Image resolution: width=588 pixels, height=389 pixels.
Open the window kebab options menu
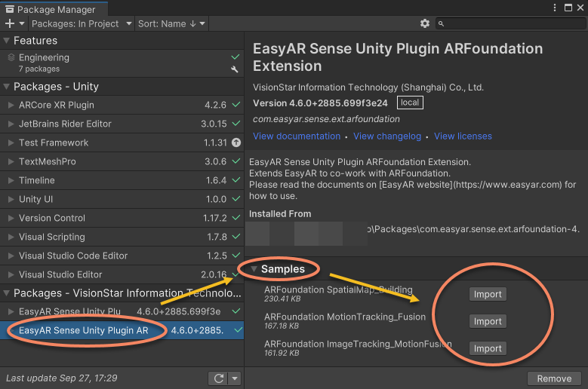(555, 8)
